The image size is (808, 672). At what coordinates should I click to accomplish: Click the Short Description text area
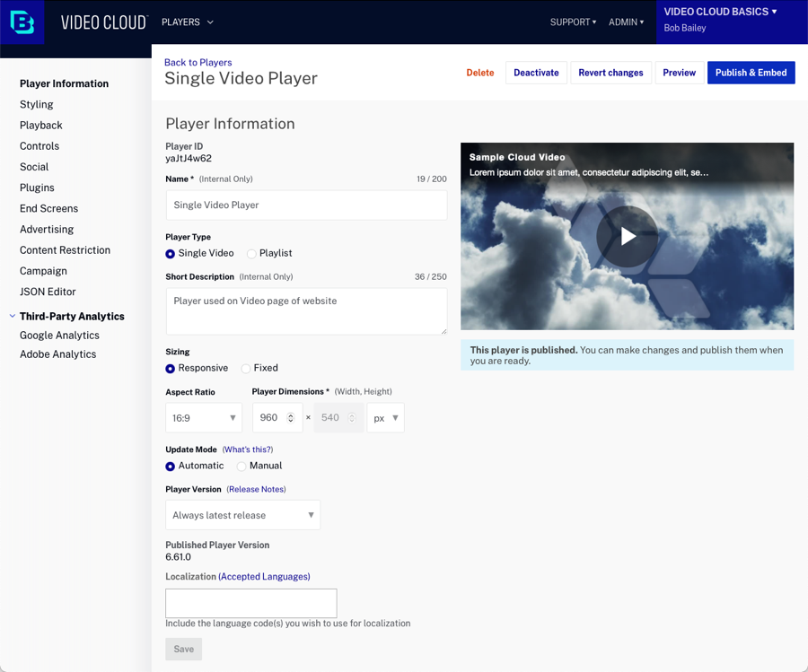coord(307,311)
